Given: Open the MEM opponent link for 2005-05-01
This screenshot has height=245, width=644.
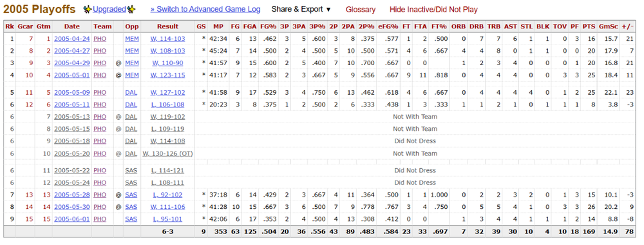Looking at the screenshot, I should pyautogui.click(x=132, y=75).
